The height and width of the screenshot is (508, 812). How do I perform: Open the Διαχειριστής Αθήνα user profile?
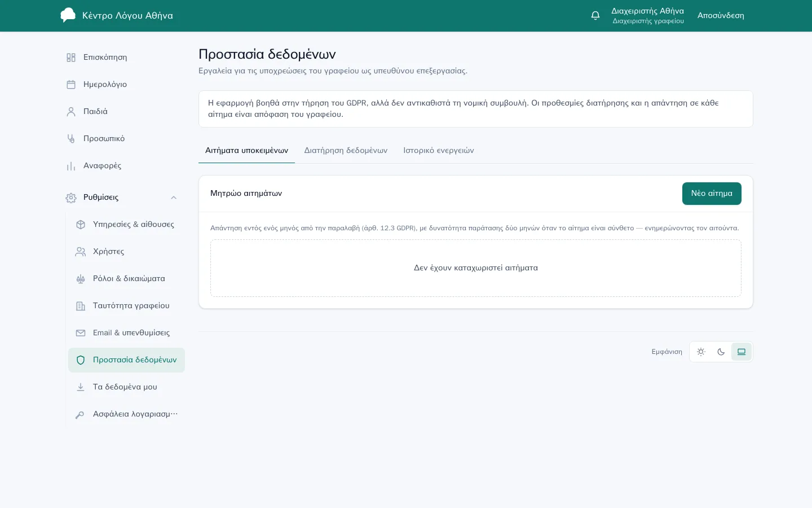648,15
